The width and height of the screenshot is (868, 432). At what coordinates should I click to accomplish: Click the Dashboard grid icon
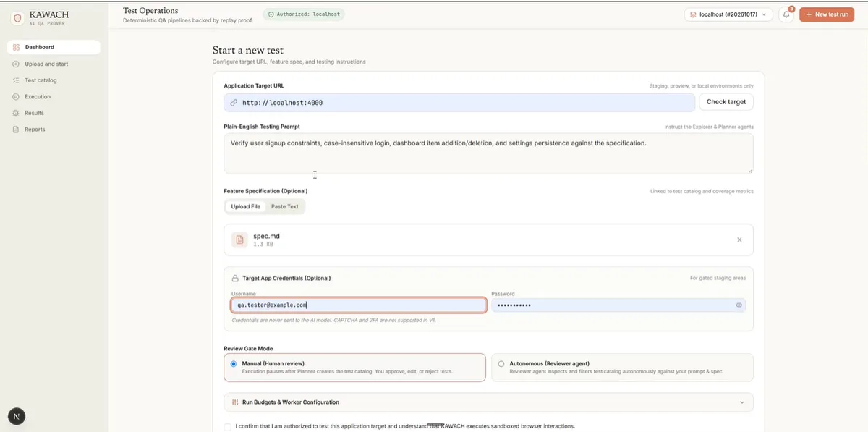click(x=16, y=47)
